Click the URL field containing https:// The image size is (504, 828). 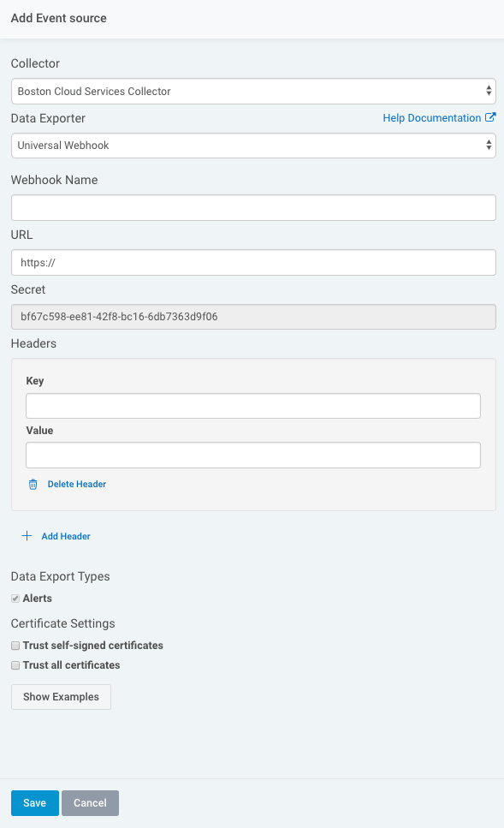click(252, 262)
